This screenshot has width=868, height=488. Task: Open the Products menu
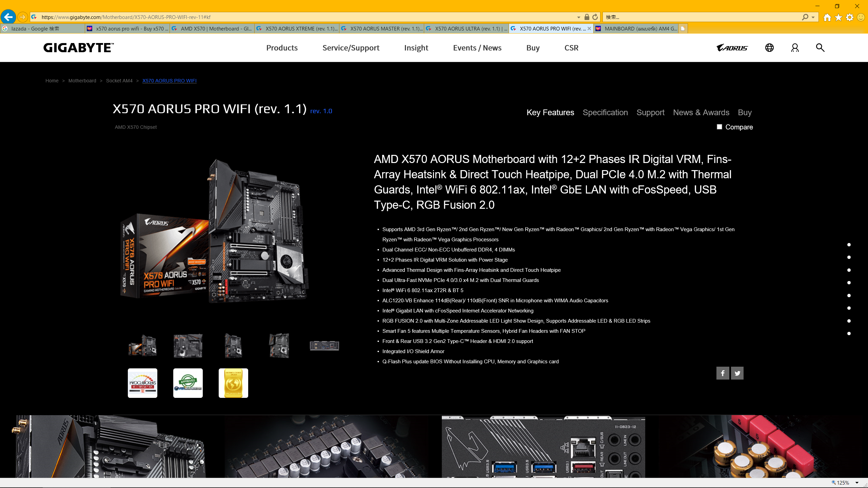point(282,48)
